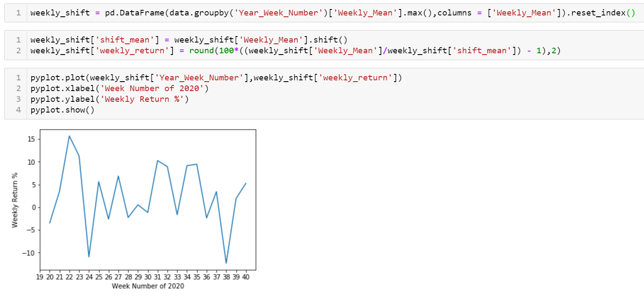This screenshot has width=644, height=299.
Task: Click the Week Number of 2020 label
Action: 149,286
